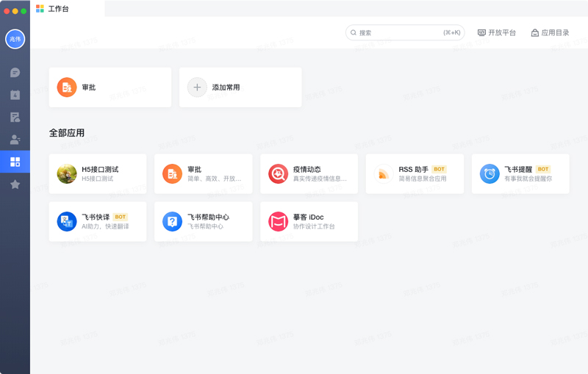The height and width of the screenshot is (374, 588).
Task: Open the pinned 审批 card at top
Action: point(110,87)
